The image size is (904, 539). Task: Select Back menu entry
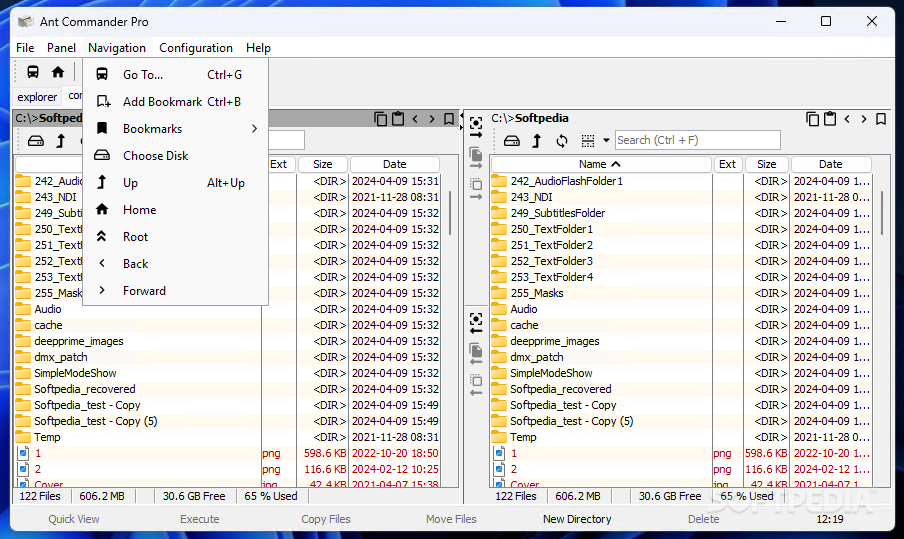175,264
